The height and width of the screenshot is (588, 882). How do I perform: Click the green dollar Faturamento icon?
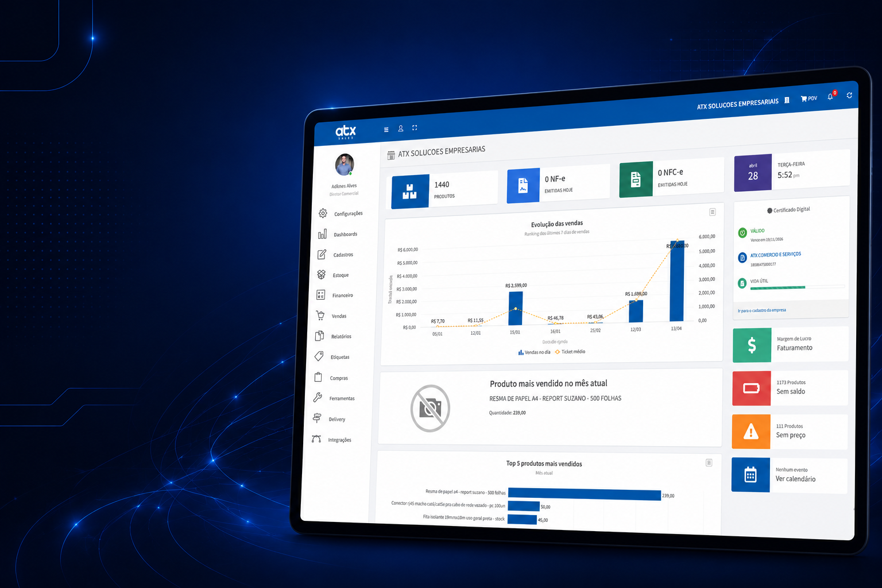(752, 345)
